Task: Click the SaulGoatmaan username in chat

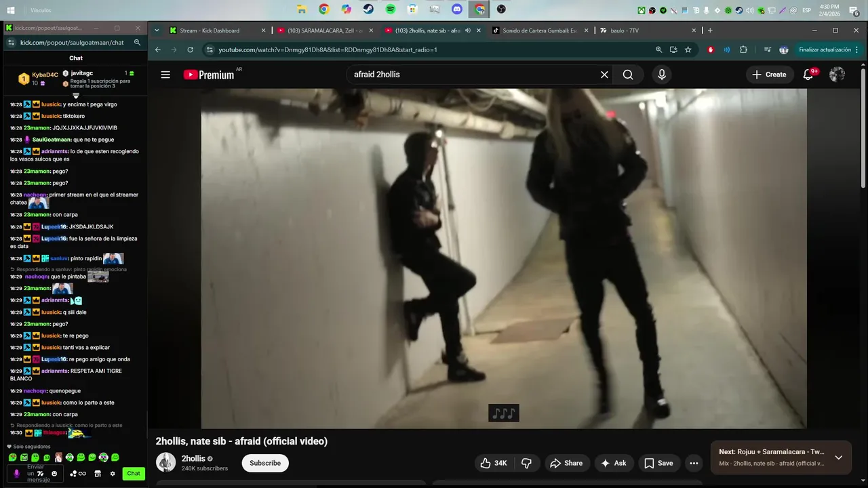Action: [53, 140]
